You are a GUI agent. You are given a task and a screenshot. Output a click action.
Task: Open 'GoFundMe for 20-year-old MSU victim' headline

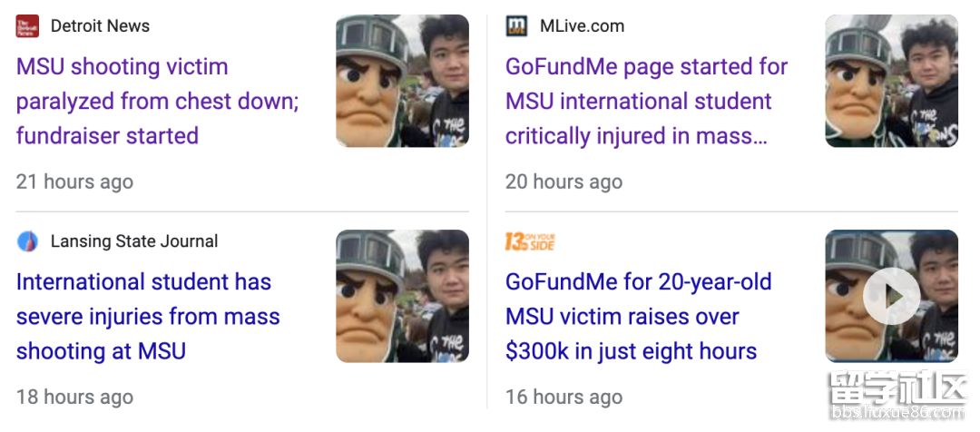coord(638,316)
